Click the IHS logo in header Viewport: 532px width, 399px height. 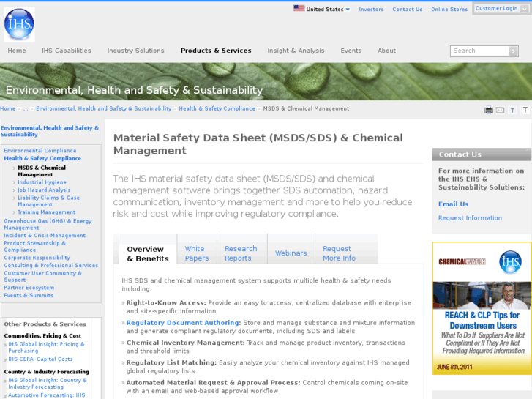pos(19,24)
